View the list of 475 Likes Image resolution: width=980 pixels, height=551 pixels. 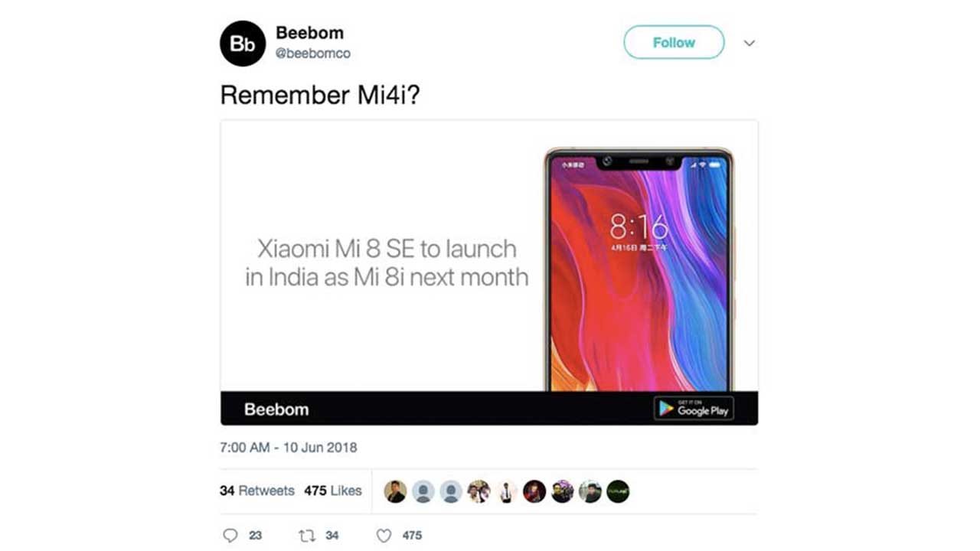click(x=333, y=491)
